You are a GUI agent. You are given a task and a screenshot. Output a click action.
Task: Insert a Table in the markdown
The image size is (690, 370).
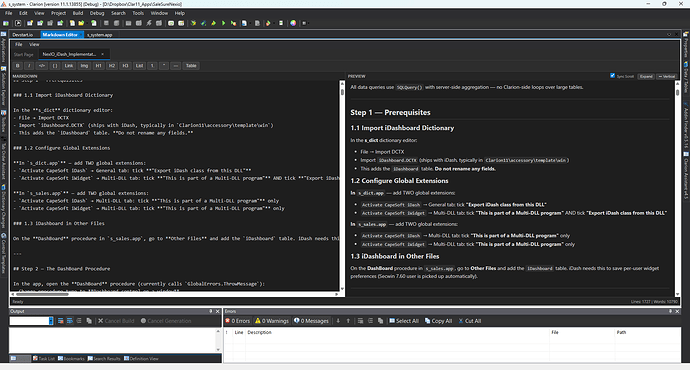pos(191,66)
